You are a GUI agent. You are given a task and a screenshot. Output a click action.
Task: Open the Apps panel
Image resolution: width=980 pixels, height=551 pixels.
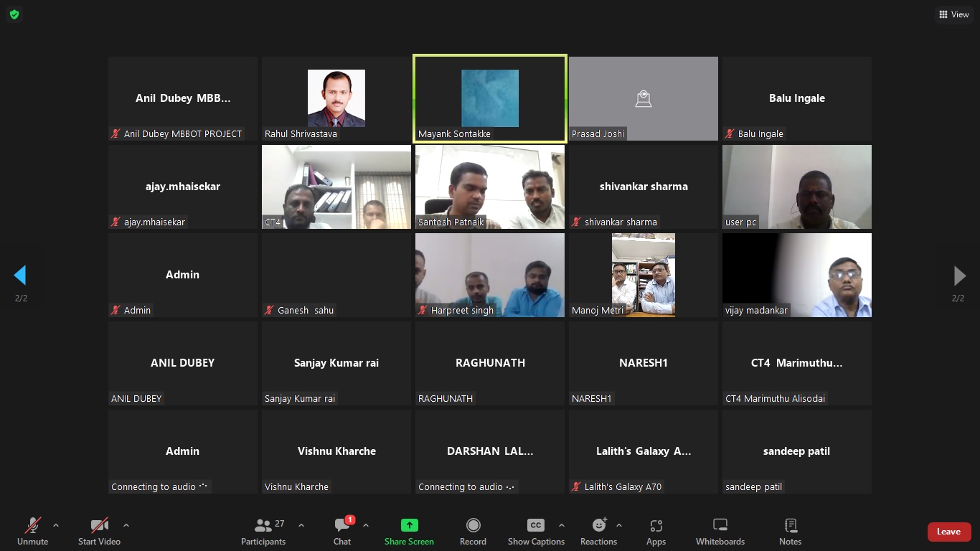pos(656,532)
